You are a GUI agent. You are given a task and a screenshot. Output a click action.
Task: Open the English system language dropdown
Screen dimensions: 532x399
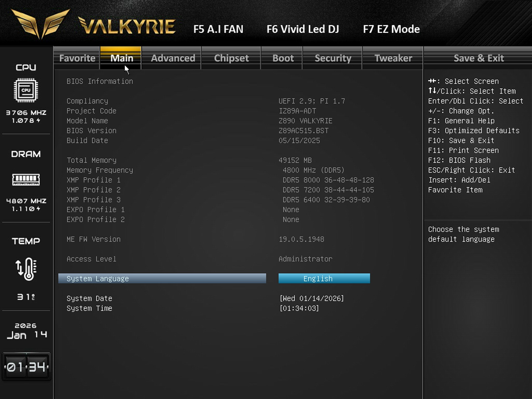click(324, 278)
